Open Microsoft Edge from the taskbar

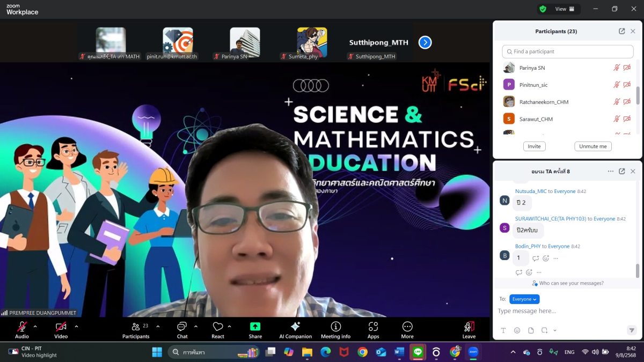(x=326, y=352)
